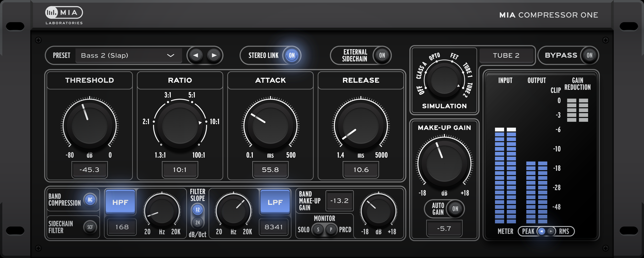Click the Simulation selector knob
This screenshot has width=644, height=258.
pyautogui.click(x=444, y=80)
